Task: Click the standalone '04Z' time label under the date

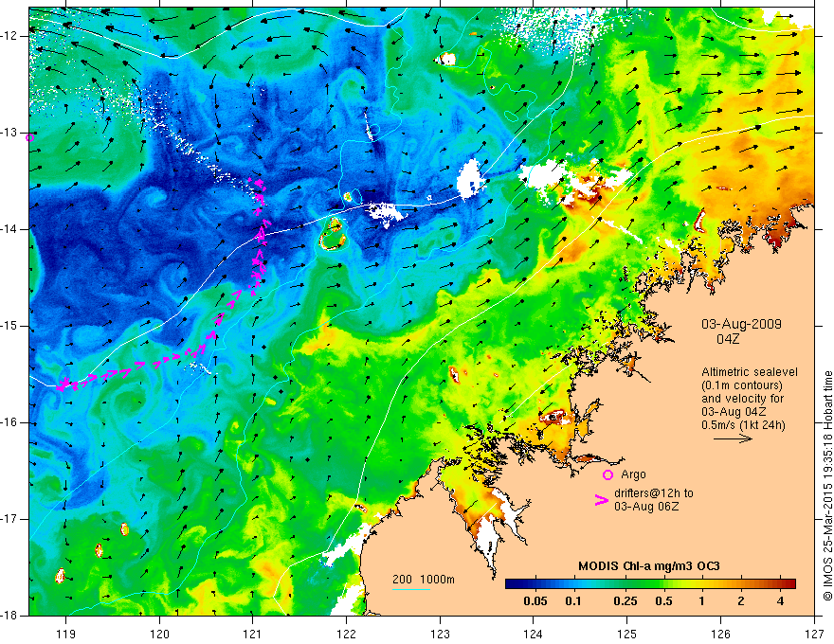Action: [x=728, y=339]
